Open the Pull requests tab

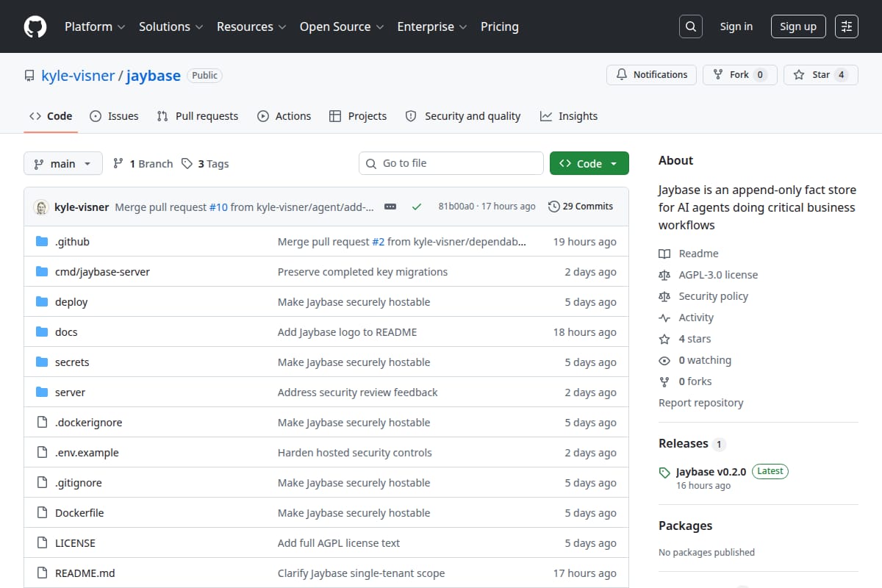tap(198, 116)
